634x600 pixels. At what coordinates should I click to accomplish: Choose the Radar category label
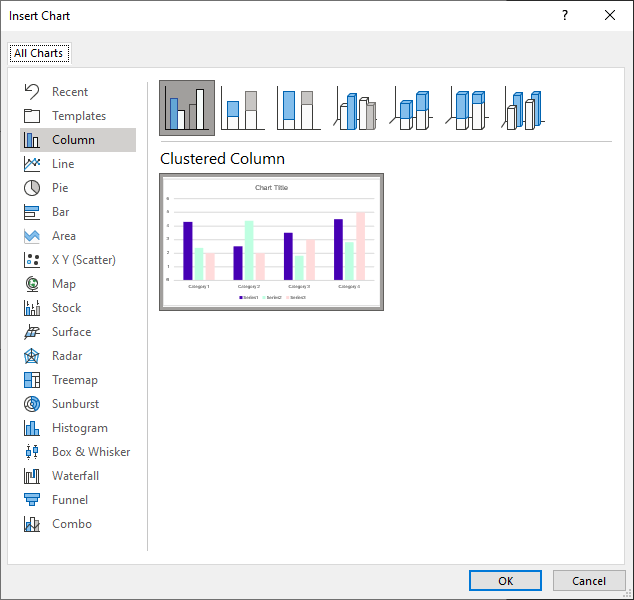tap(67, 356)
